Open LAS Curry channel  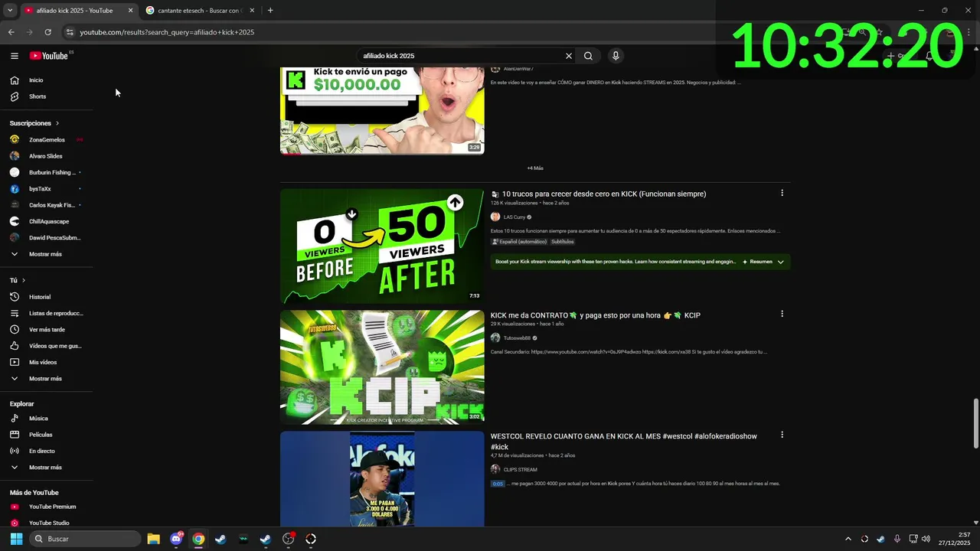514,217
